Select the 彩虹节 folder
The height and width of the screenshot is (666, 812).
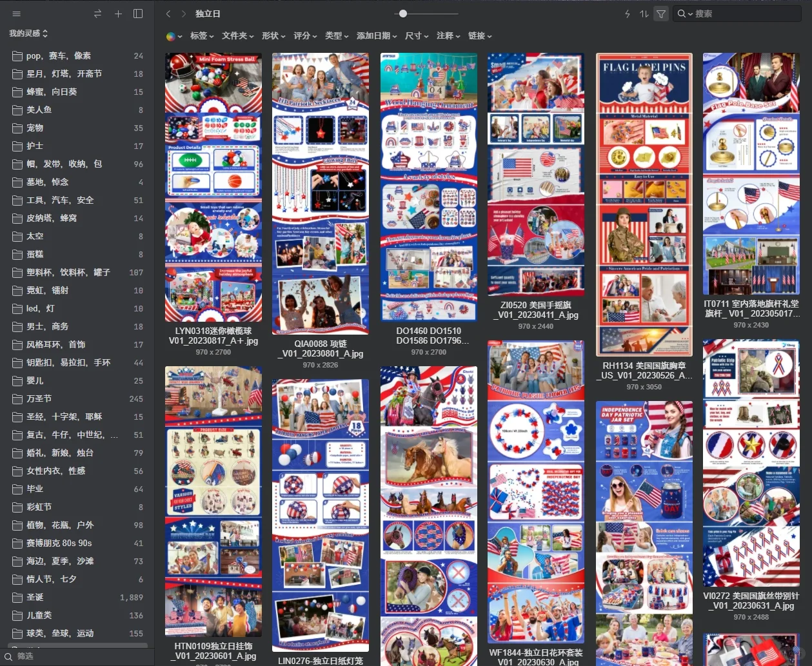coord(77,507)
